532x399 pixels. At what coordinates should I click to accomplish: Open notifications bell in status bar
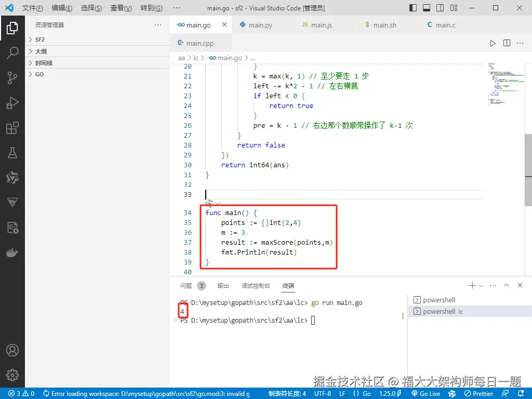(x=521, y=394)
